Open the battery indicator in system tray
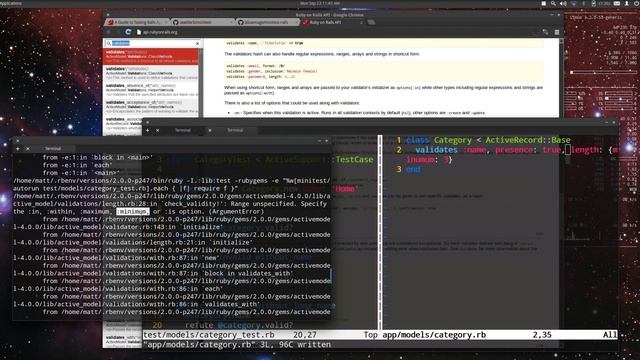Screen dimensions: 640x360 coord(593,3)
